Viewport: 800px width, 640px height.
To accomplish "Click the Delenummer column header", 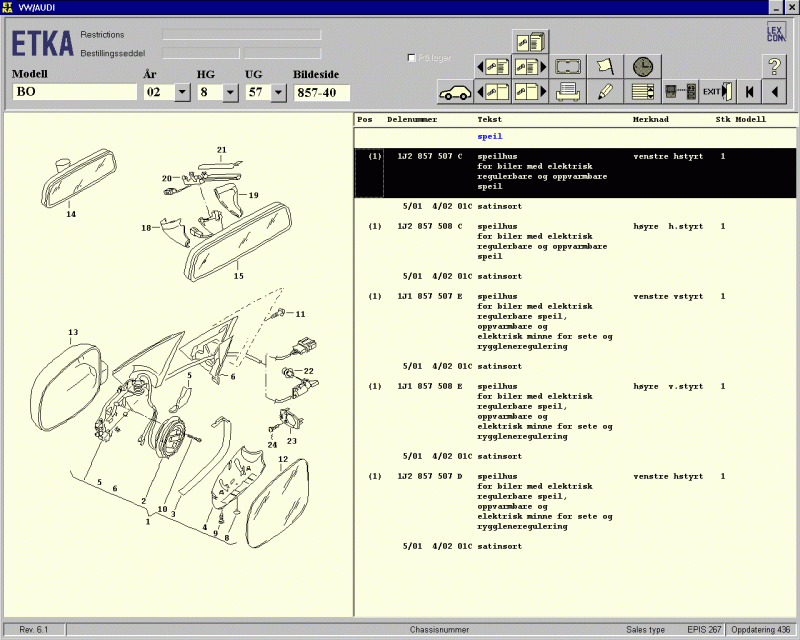I will (x=410, y=119).
